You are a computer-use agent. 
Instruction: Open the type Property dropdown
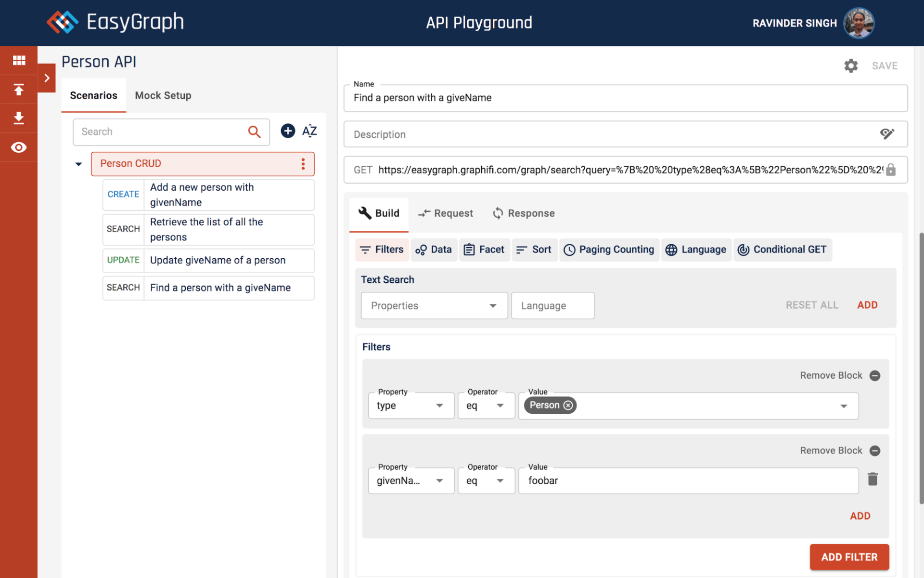411,406
